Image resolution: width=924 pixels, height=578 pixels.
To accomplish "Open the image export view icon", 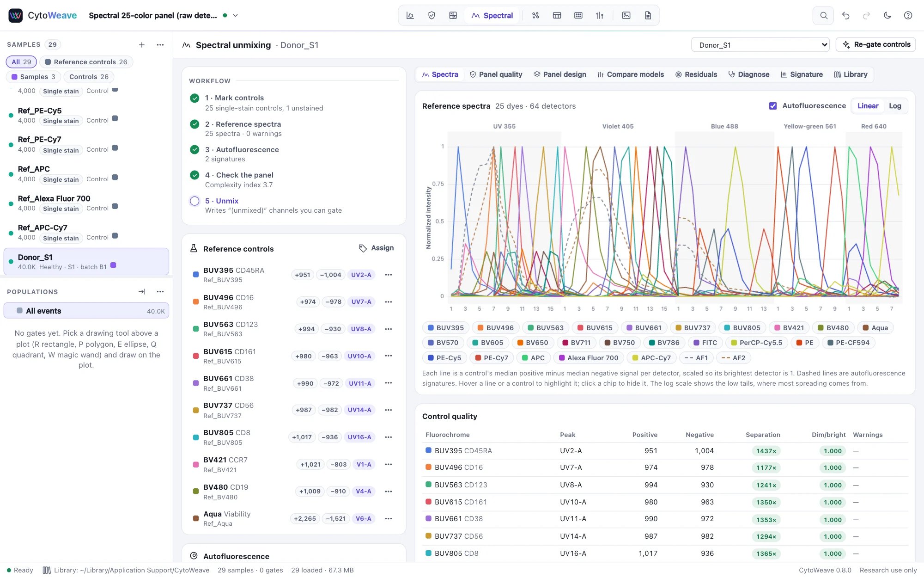I will pyautogui.click(x=626, y=15).
